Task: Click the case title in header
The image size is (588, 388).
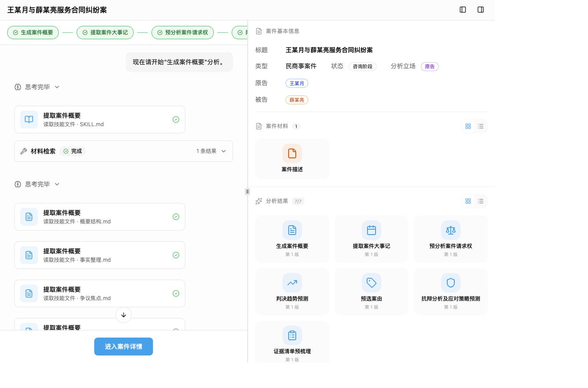Action: click(x=57, y=10)
